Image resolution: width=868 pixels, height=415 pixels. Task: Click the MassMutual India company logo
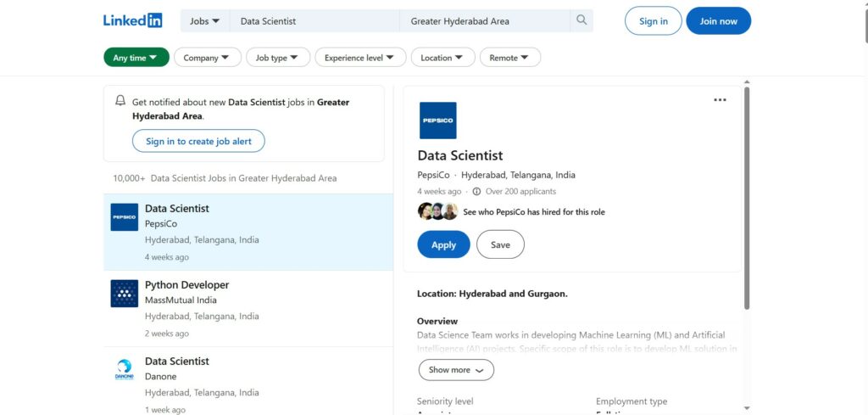[x=125, y=294]
